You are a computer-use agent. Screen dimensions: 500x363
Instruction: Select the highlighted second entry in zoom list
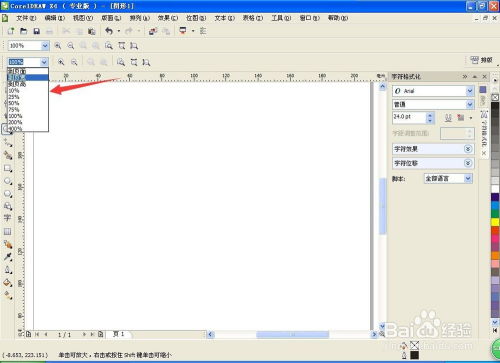[x=28, y=77]
